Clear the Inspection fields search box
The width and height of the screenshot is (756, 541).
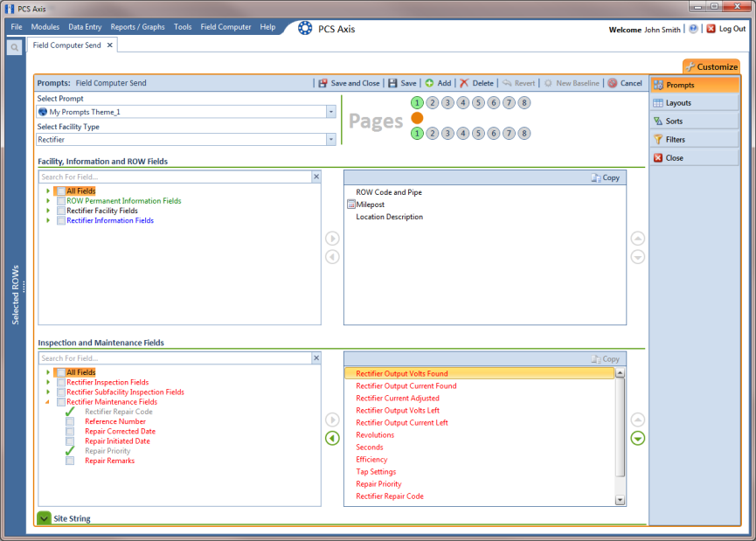316,357
